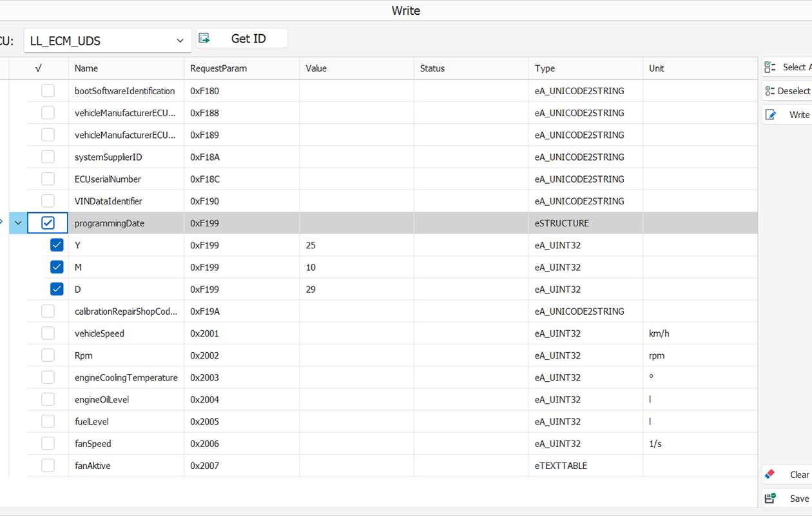Uncheck the programmingDate checkbox
812x516 pixels.
coord(48,223)
